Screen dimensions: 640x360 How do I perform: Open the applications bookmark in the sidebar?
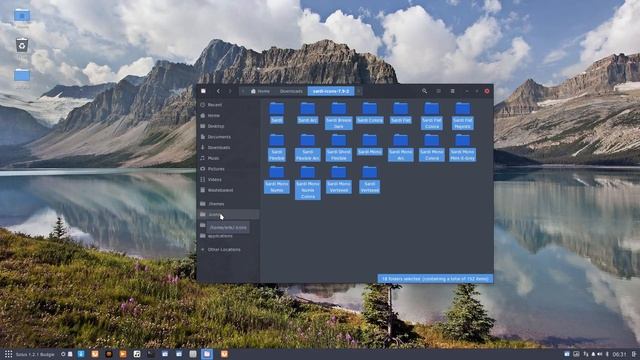228,236
